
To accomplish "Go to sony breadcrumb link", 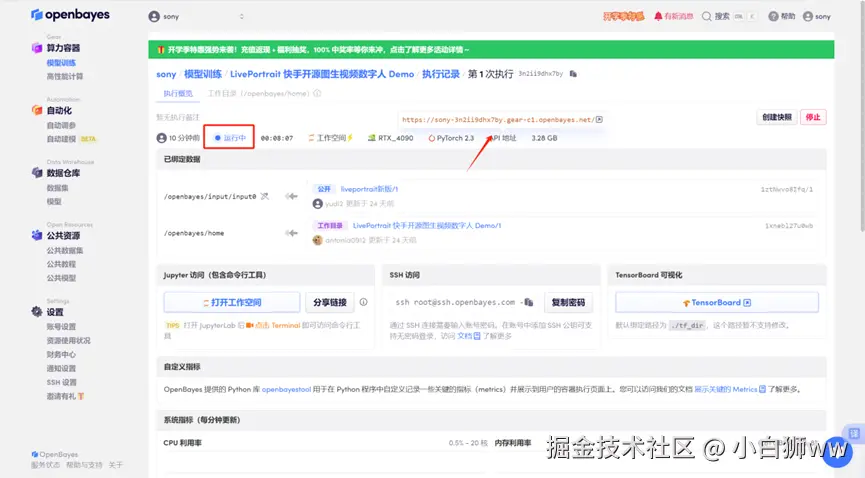I will tap(166, 74).
